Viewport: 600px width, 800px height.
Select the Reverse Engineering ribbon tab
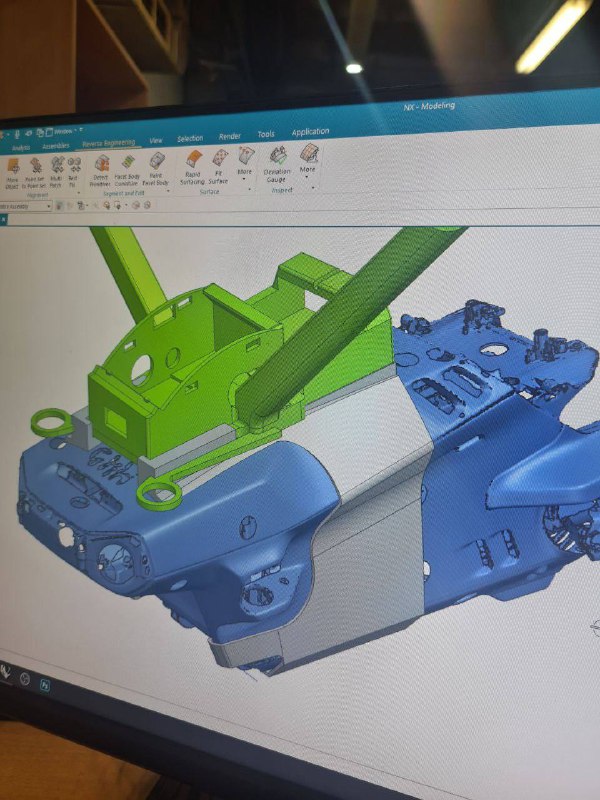pyautogui.click(x=108, y=143)
